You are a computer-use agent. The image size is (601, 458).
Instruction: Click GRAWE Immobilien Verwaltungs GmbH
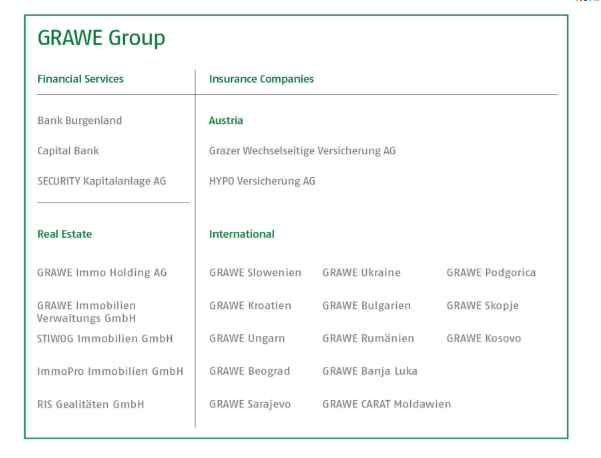pos(87,312)
